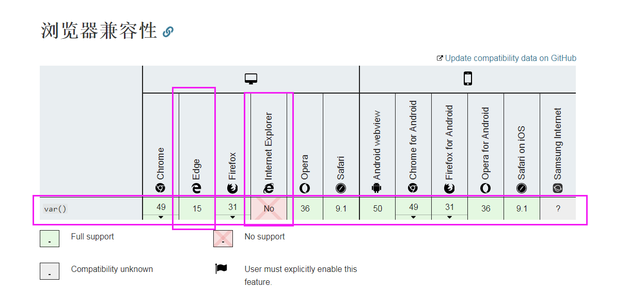Screen dimensions: 644x303
Task: Expand Chrome for Android 49 notes
Action: click(413, 217)
